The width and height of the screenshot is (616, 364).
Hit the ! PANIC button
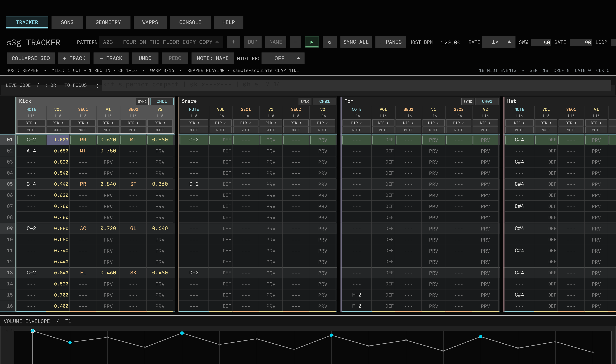pyautogui.click(x=391, y=42)
